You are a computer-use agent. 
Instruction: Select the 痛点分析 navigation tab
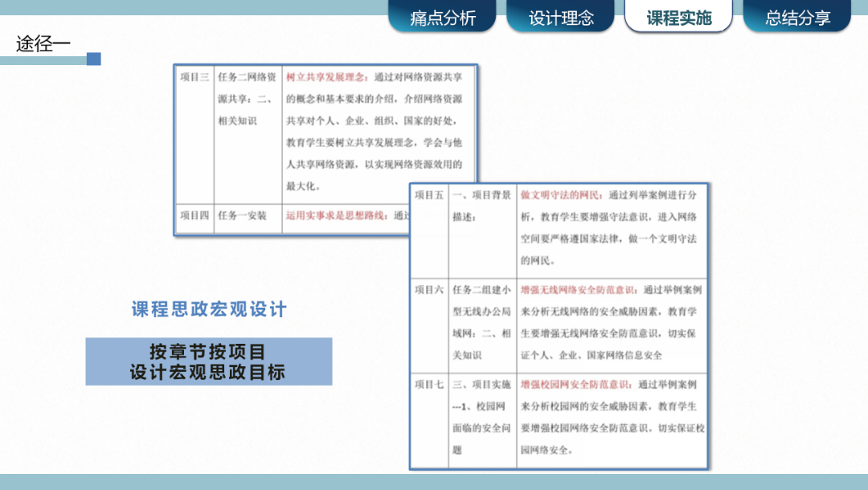coord(442,16)
